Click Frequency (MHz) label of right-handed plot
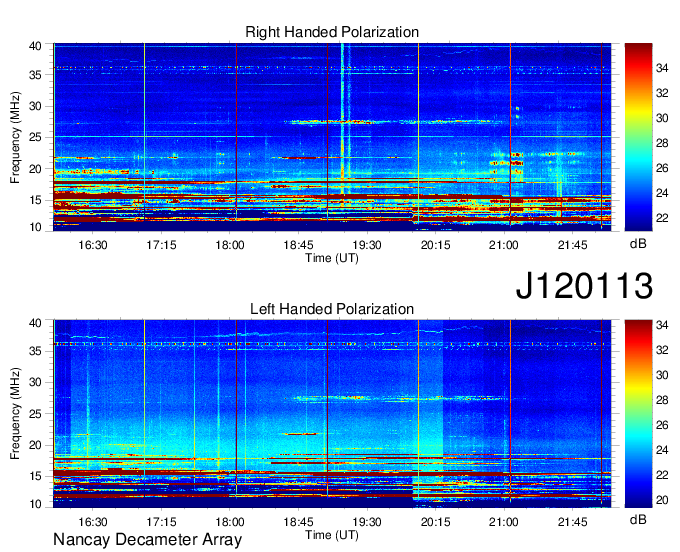 (15, 137)
